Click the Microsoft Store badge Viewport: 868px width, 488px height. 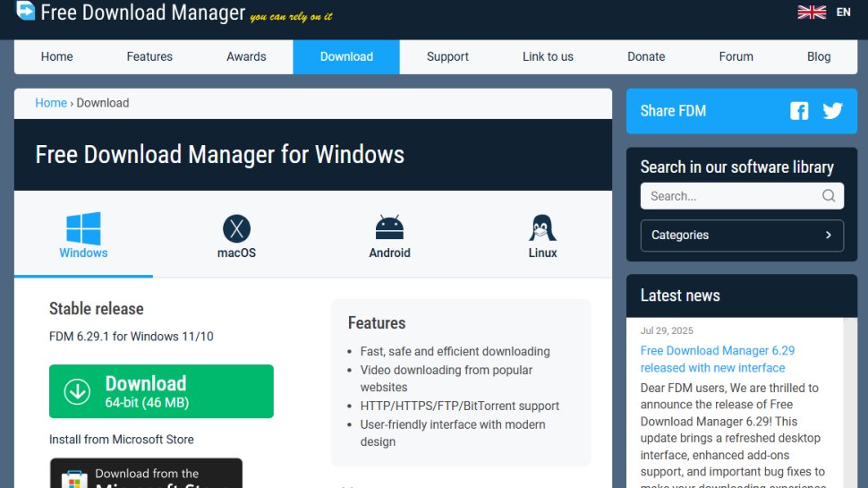(x=146, y=473)
